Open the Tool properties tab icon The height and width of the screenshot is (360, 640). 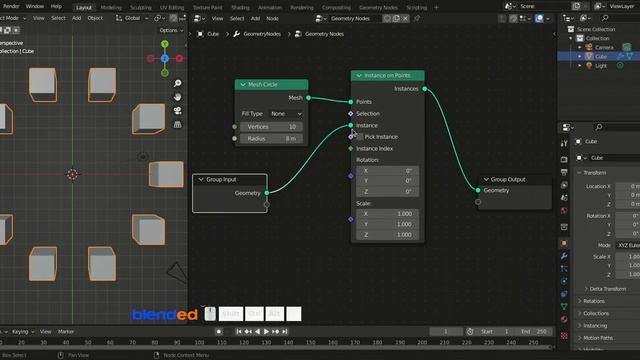pyautogui.click(x=564, y=143)
